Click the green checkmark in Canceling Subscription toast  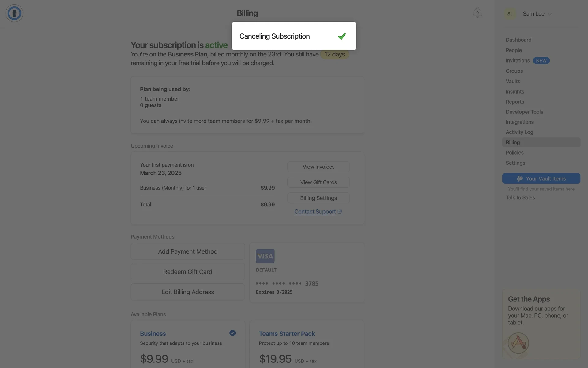pos(342,36)
